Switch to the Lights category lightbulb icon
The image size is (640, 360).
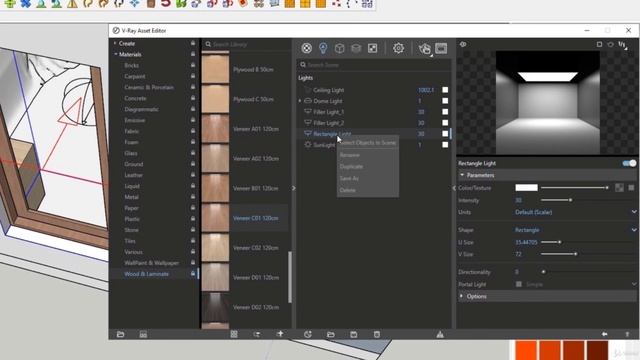pos(323,48)
